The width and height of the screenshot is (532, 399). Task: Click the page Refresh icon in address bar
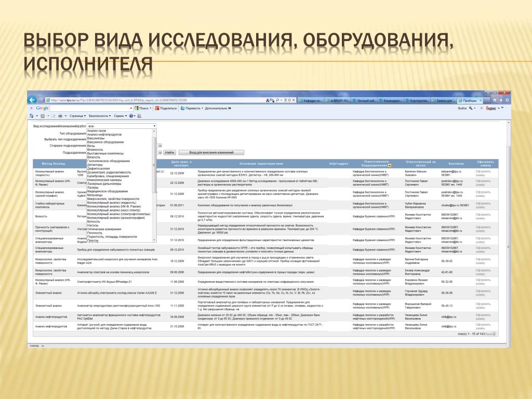(289, 100)
